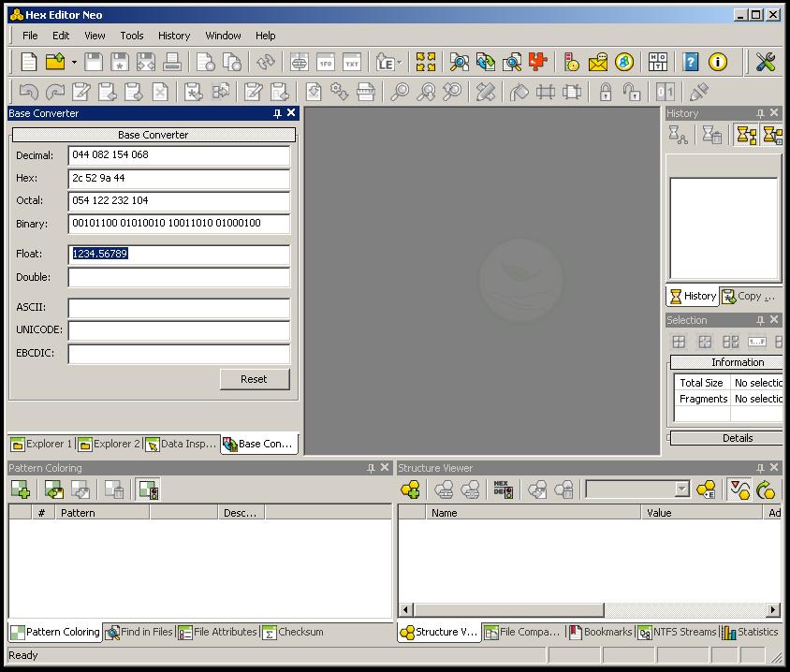Click the yellow About info icon

point(717,62)
